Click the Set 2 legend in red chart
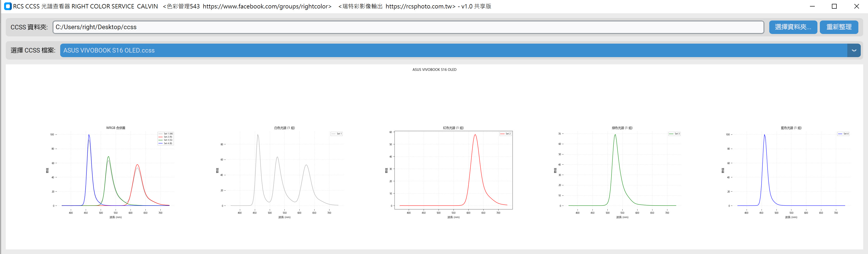This screenshot has height=254, width=868. [x=506, y=134]
